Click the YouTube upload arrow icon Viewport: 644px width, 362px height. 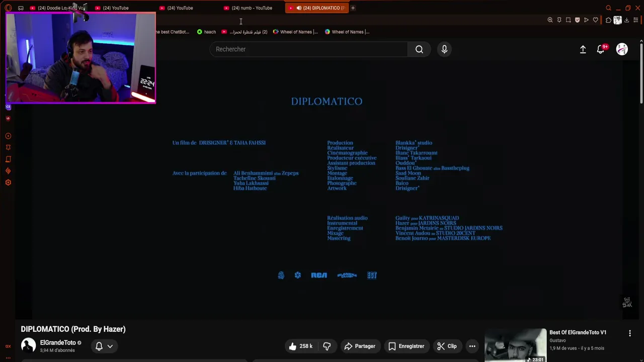583,49
